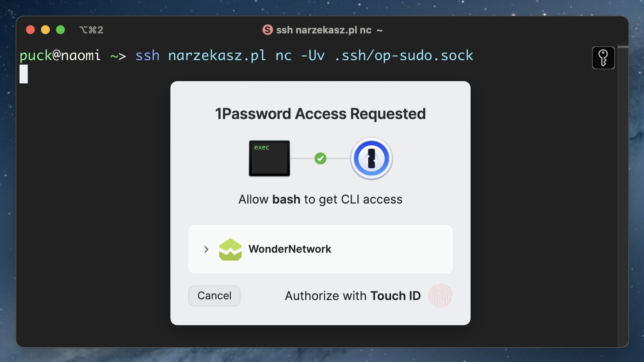Close the terminal window with red button
The image size is (644, 362).
(x=30, y=30)
